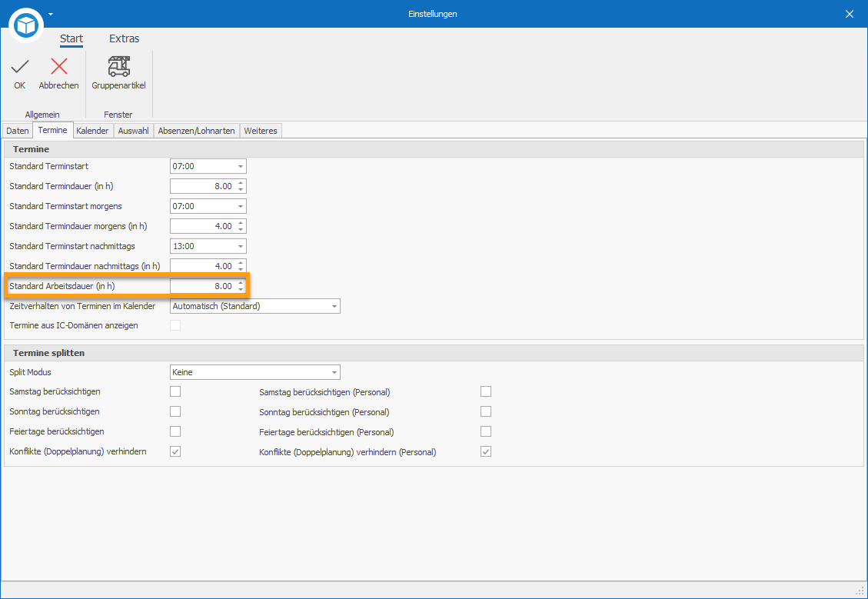The width and height of the screenshot is (868, 599).
Task: Uncheck Konflikte (Doppelplanung) verhindern checkbox
Action: (175, 451)
